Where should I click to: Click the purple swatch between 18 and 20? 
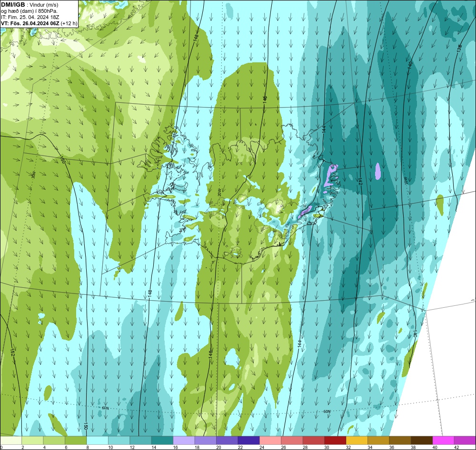[206, 440]
